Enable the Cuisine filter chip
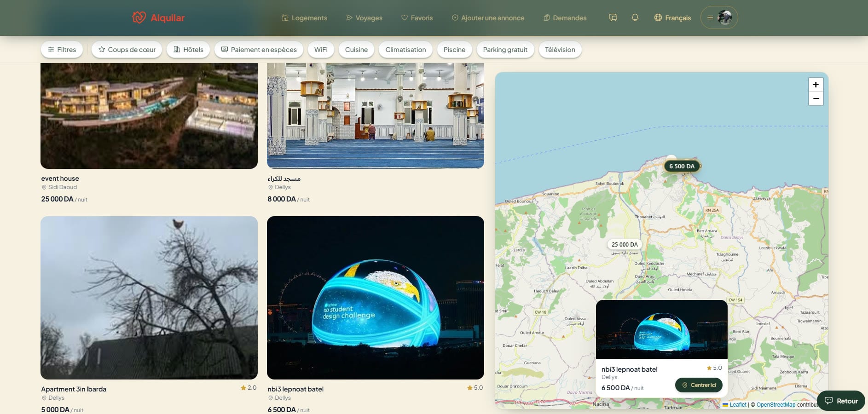Image resolution: width=868 pixels, height=414 pixels. [356, 50]
